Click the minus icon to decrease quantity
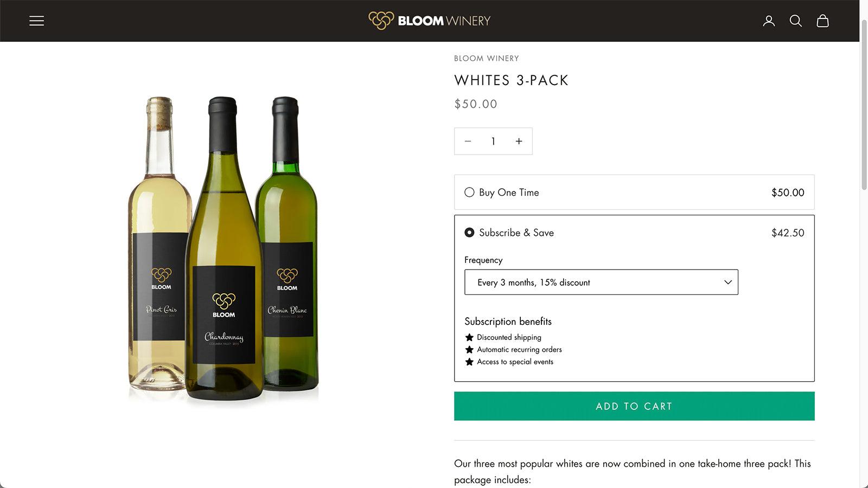 pos(468,141)
